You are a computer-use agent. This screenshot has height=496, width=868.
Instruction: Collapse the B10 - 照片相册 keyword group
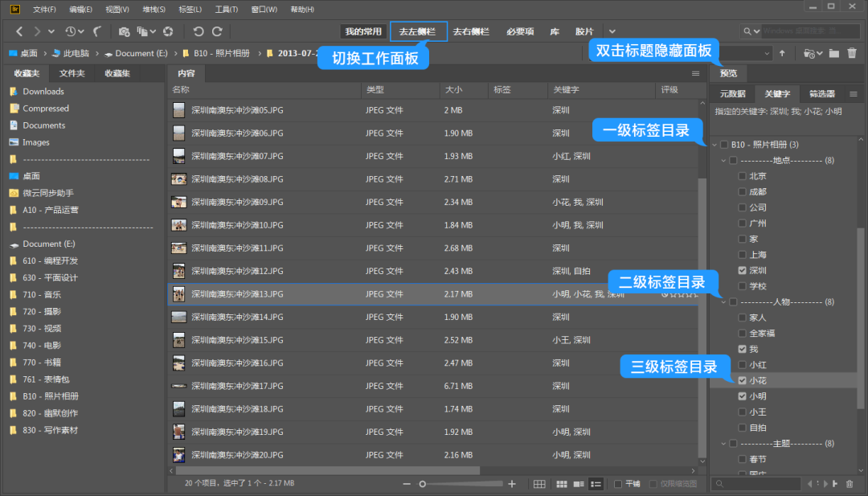pyautogui.click(x=714, y=145)
